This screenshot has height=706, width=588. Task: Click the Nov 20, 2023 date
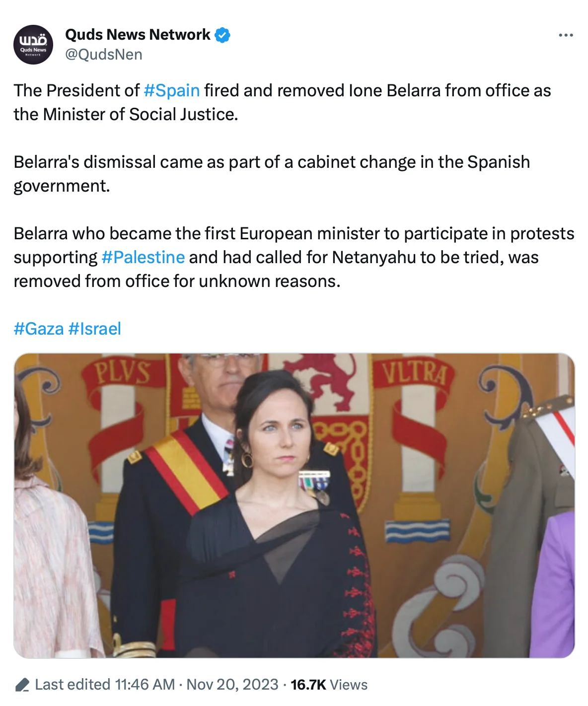point(232,685)
